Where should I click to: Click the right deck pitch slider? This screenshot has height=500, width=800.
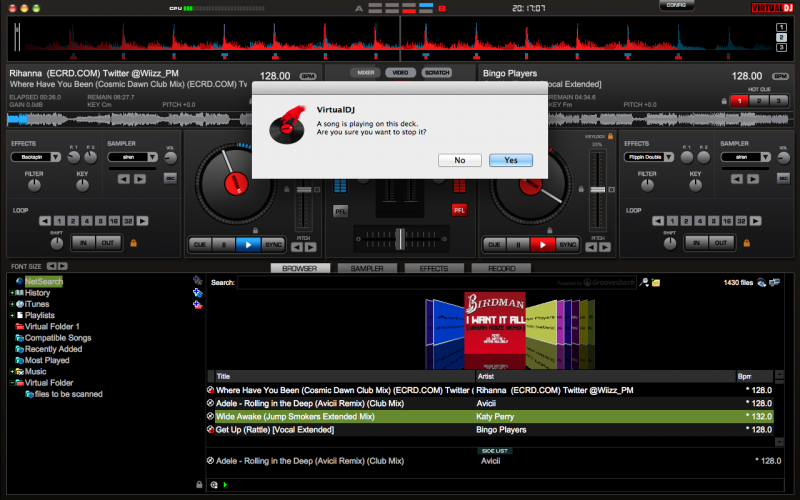pos(597,190)
